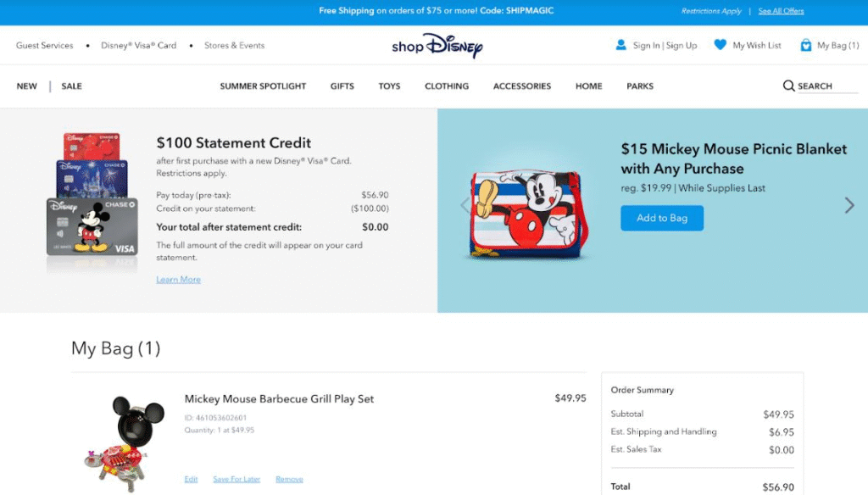
Task: Click See All Offers link
Action: coord(781,11)
